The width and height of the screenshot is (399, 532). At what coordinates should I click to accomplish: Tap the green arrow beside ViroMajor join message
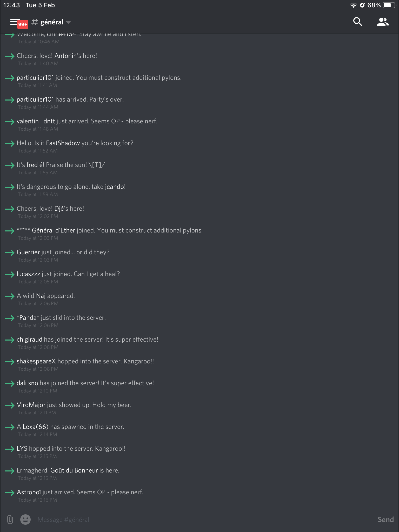pyautogui.click(x=10, y=405)
